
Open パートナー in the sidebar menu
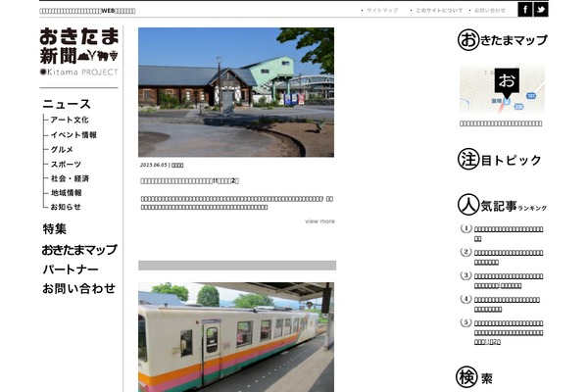(x=71, y=269)
